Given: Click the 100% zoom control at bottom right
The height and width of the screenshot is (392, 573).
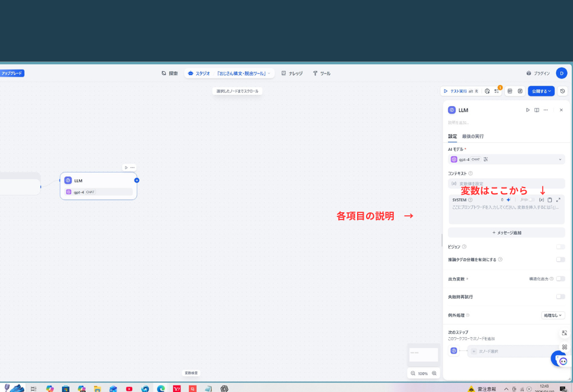Looking at the screenshot, I should tap(423, 373).
